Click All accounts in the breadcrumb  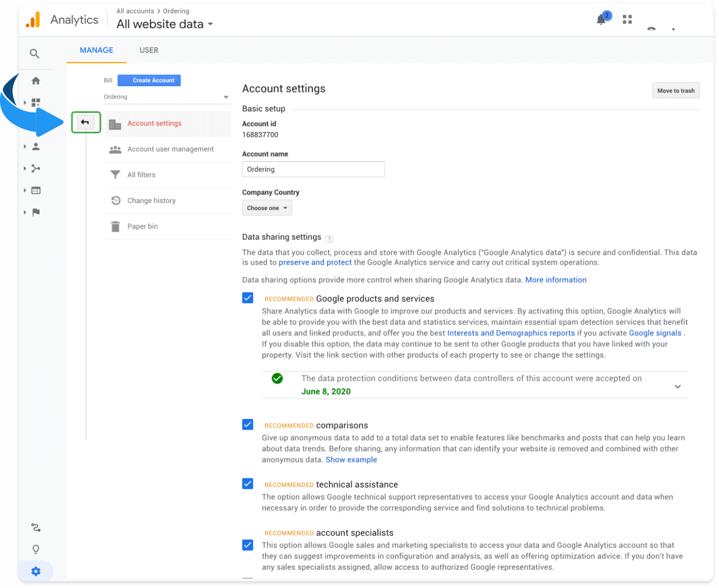[x=135, y=11]
